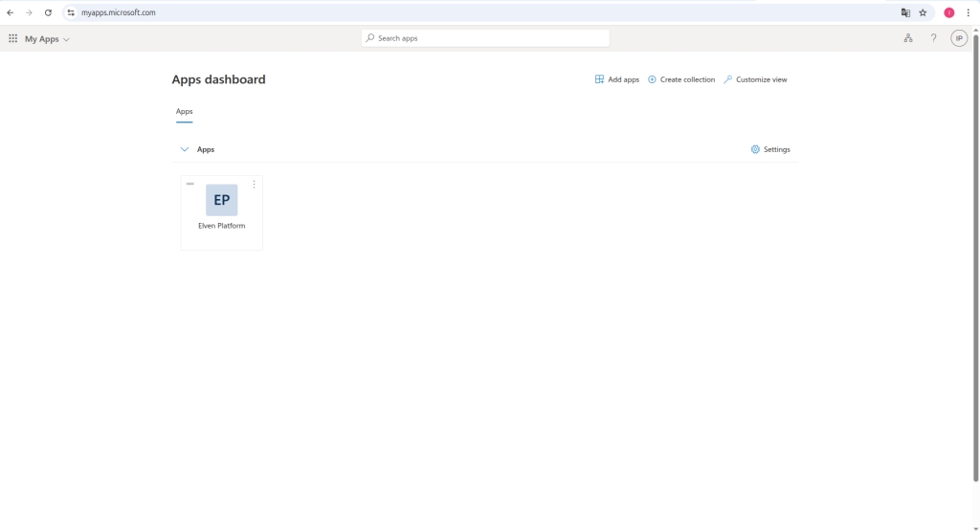Click Create collection
980x531 pixels.
coord(681,79)
